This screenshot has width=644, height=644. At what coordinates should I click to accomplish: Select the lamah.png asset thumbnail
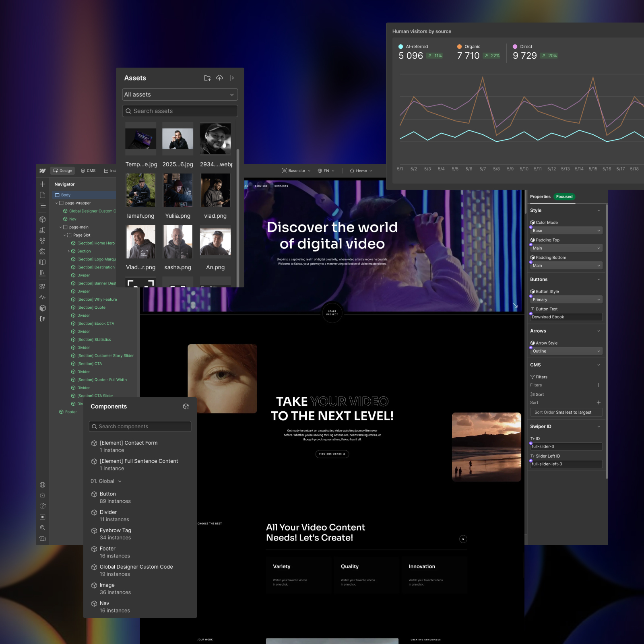(x=140, y=190)
